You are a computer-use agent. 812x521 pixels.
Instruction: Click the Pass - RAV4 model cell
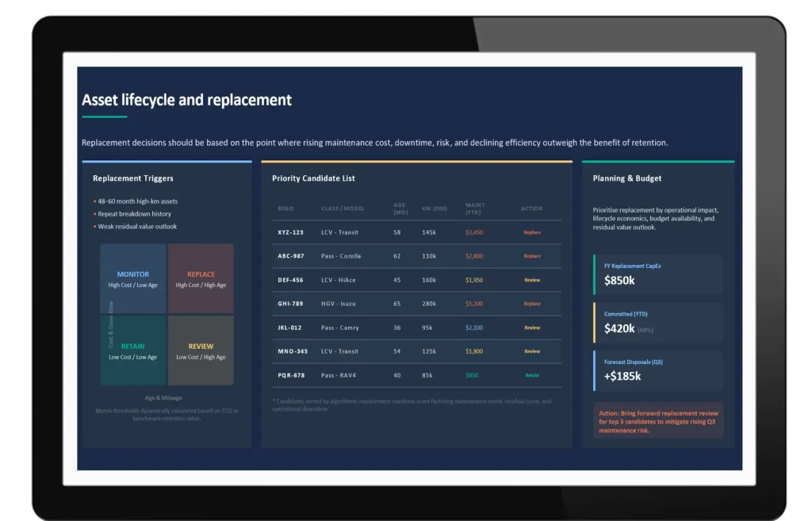[338, 375]
